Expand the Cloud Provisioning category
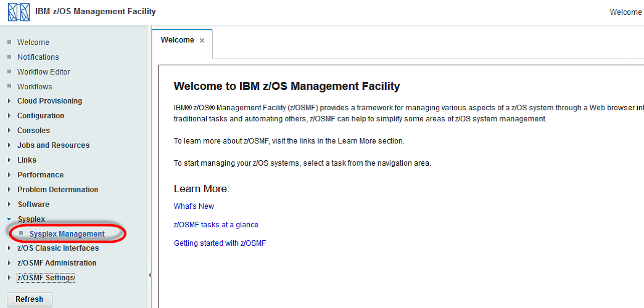The height and width of the screenshot is (308, 644). pyautogui.click(x=49, y=101)
